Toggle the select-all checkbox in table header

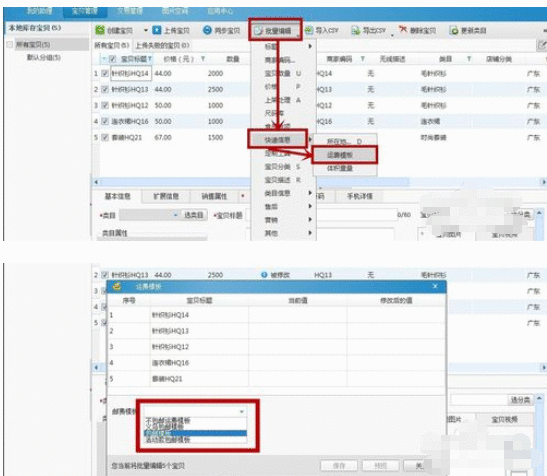[112, 59]
